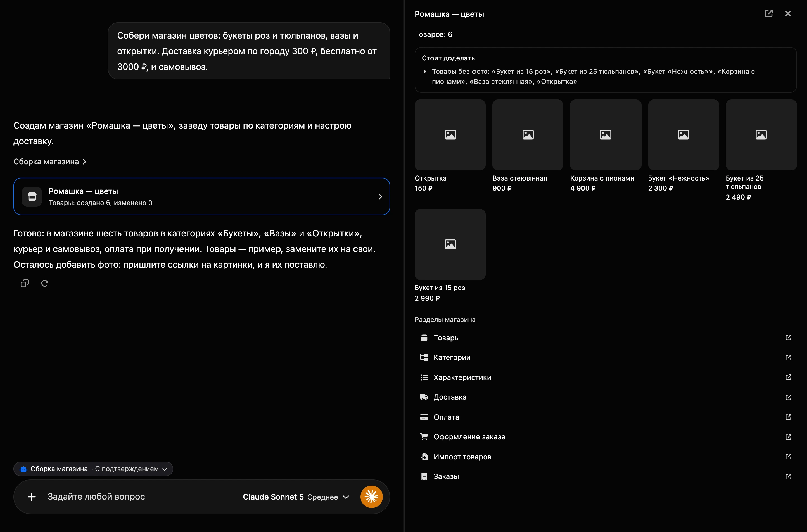The width and height of the screenshot is (807, 532).
Task: Open external link icon beside Заказы
Action: coord(788,477)
